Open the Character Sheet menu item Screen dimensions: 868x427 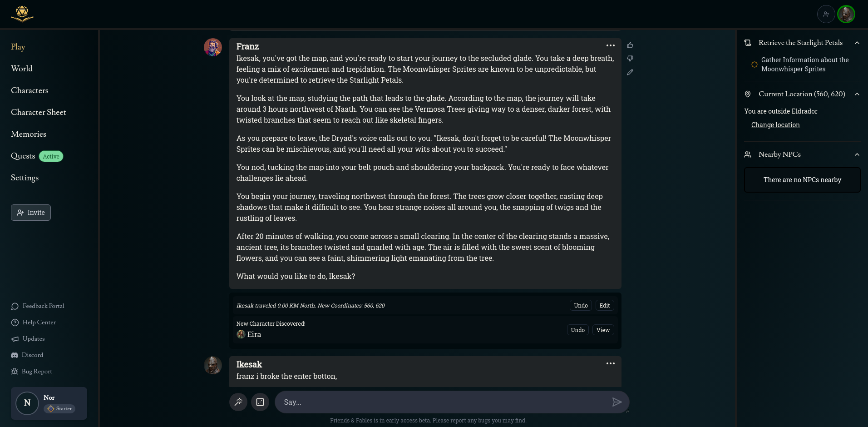point(39,112)
